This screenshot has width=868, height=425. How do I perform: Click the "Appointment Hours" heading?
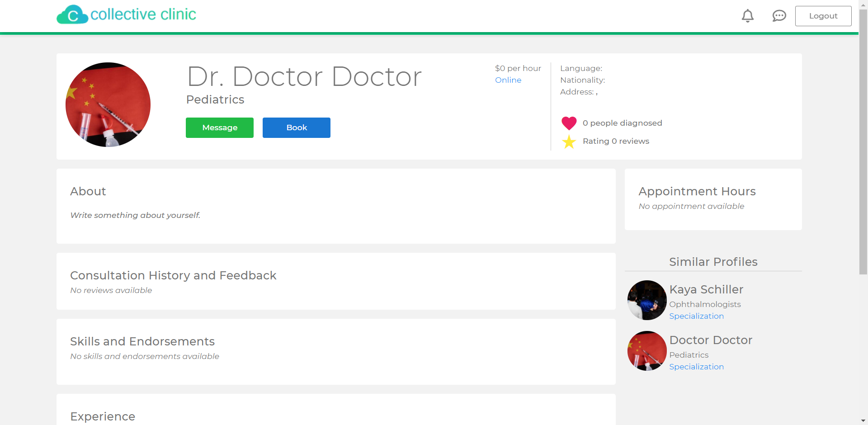click(x=697, y=191)
